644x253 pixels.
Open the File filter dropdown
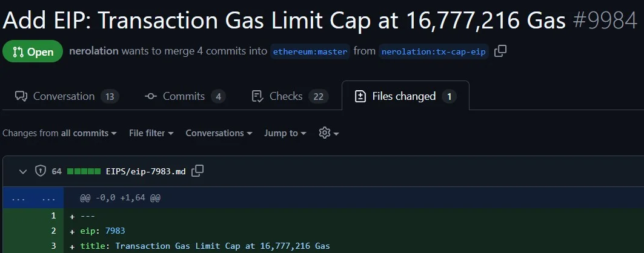151,133
